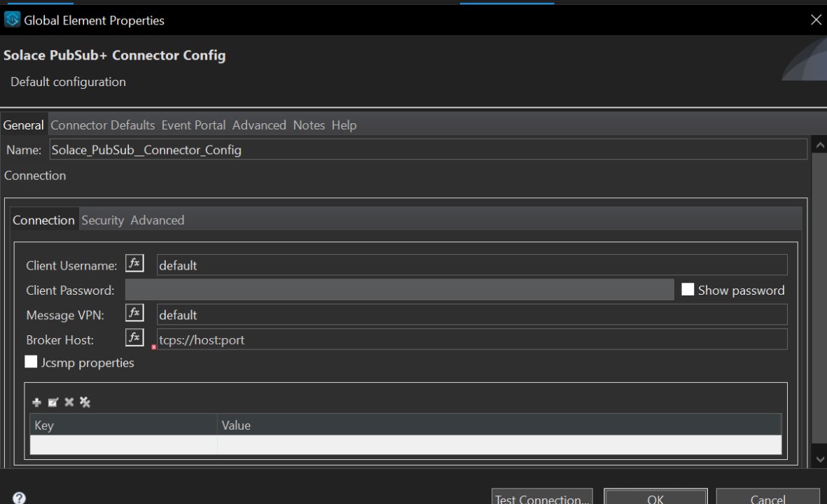Screen dimensions: 827x504
Task: Focus the Client Username field
Action: (472, 265)
